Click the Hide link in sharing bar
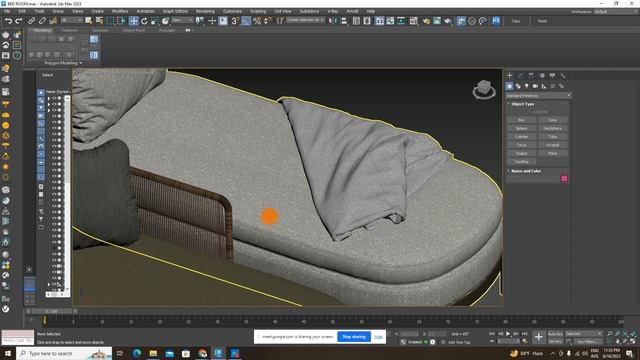The image size is (640, 360). point(378,337)
